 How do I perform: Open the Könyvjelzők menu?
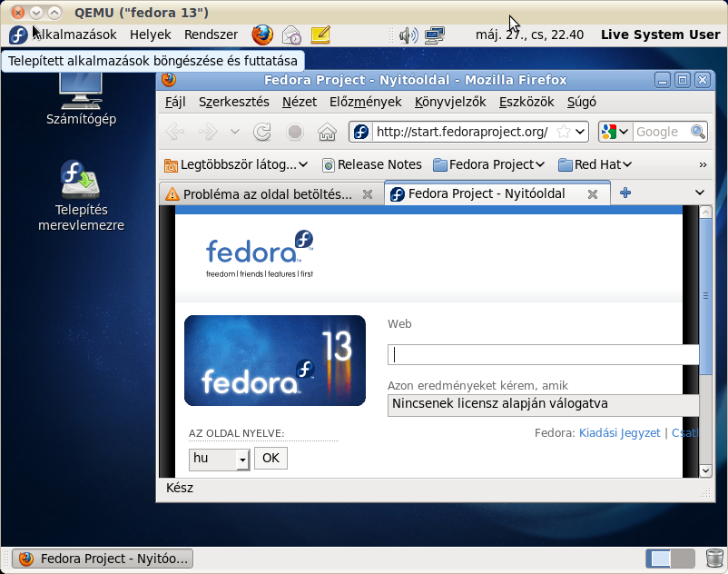[450, 102]
